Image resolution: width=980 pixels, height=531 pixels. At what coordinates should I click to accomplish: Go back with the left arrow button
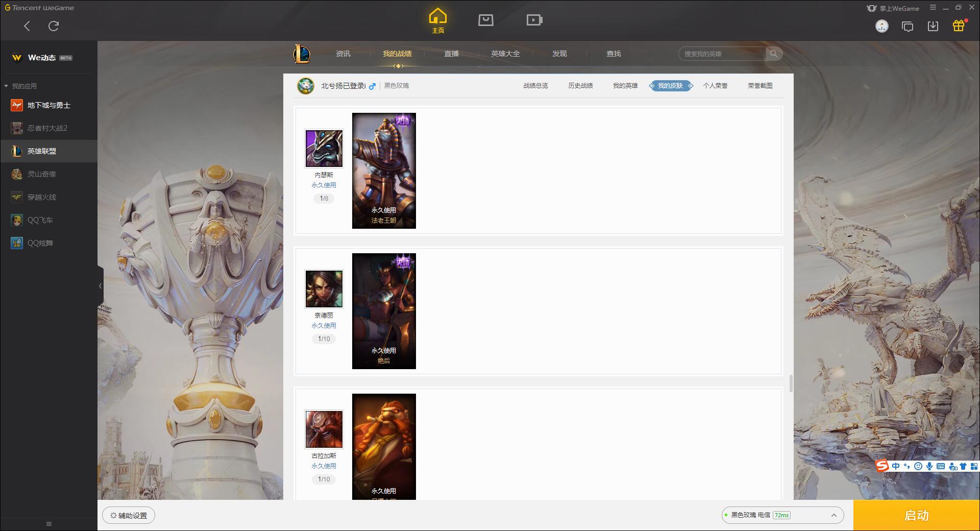click(27, 26)
